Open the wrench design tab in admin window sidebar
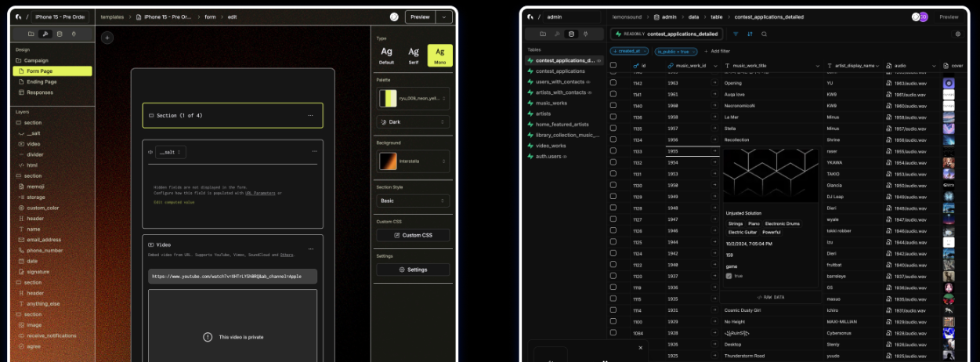The height and width of the screenshot is (362, 980). tap(557, 34)
